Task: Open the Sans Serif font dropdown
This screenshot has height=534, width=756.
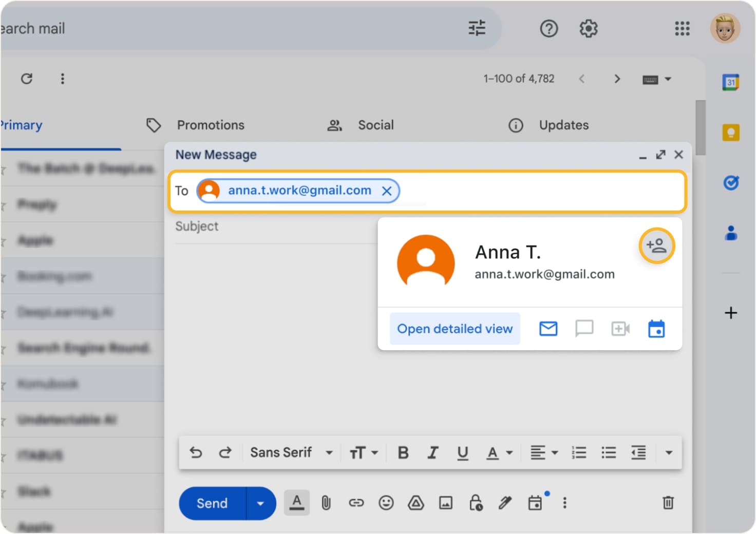Action: 290,452
